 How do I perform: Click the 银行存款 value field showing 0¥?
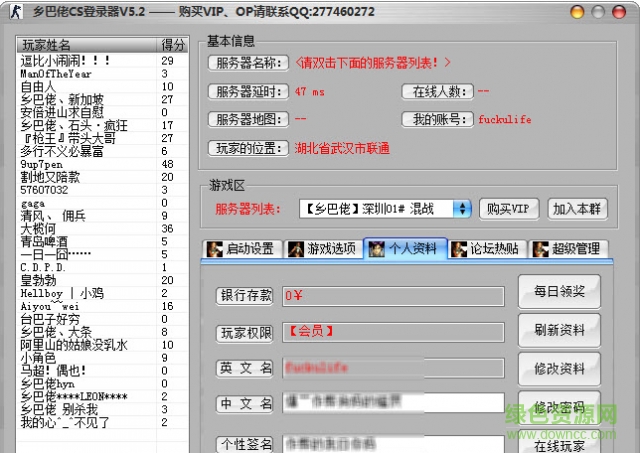[x=393, y=296]
